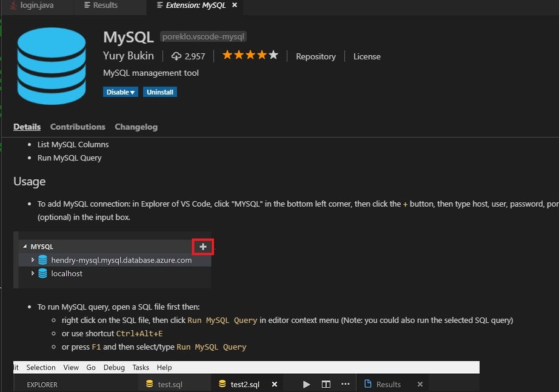Expand the hendry-mysql server entry

[x=33, y=259]
